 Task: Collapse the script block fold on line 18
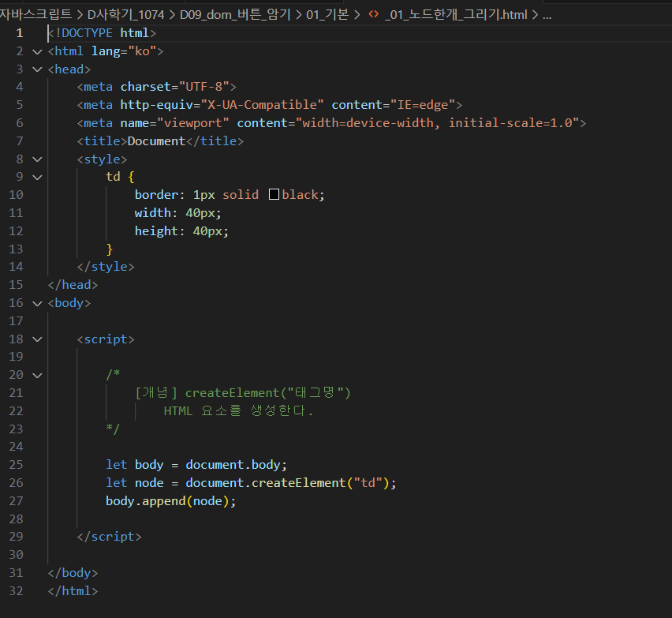(38, 339)
